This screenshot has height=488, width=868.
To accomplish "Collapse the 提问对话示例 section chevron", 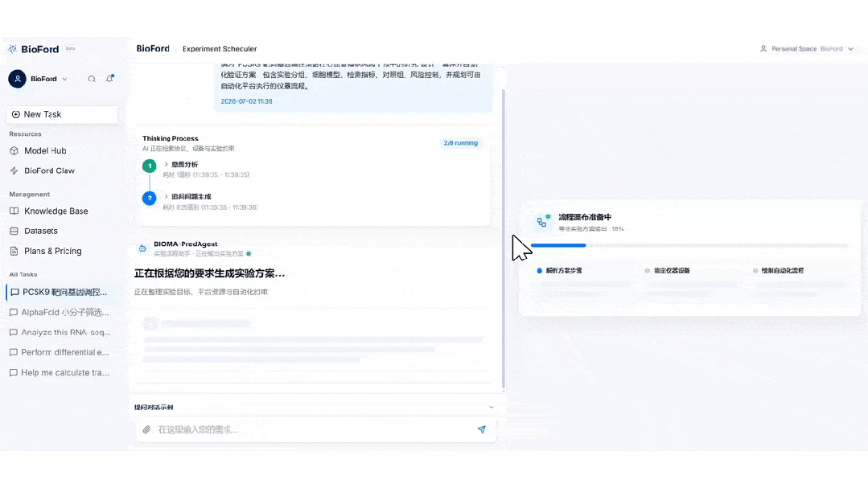I will pos(491,408).
